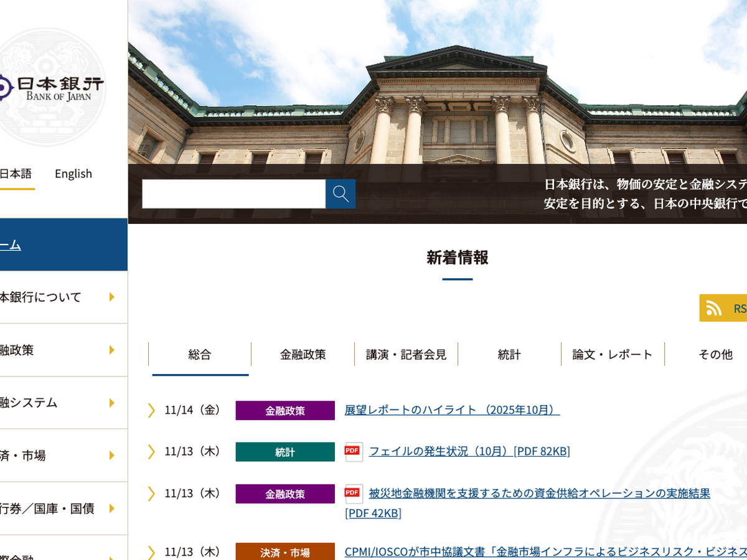The image size is (747, 560).
Task: Expand the 金融システム sidebar menu arrow
Action: (x=112, y=403)
